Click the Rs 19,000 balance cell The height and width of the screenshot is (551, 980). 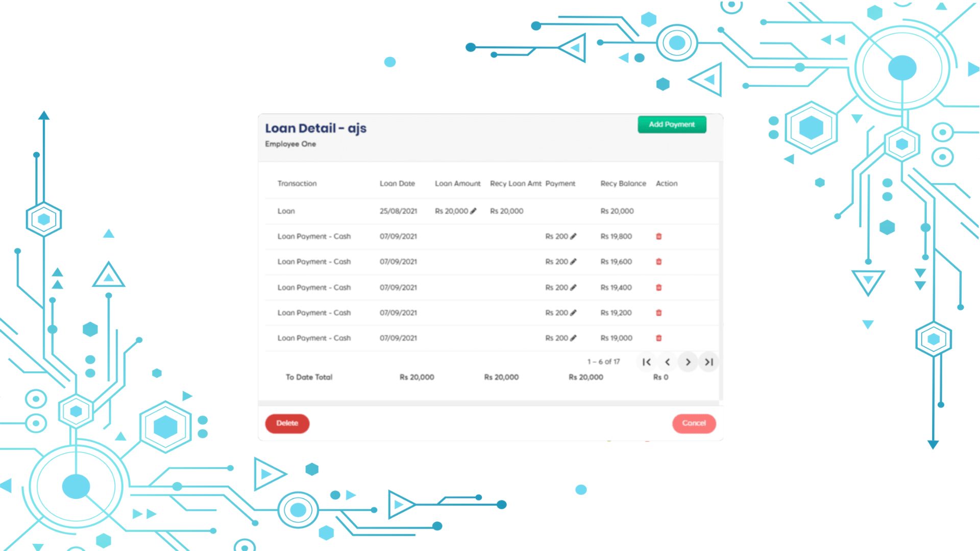point(616,338)
